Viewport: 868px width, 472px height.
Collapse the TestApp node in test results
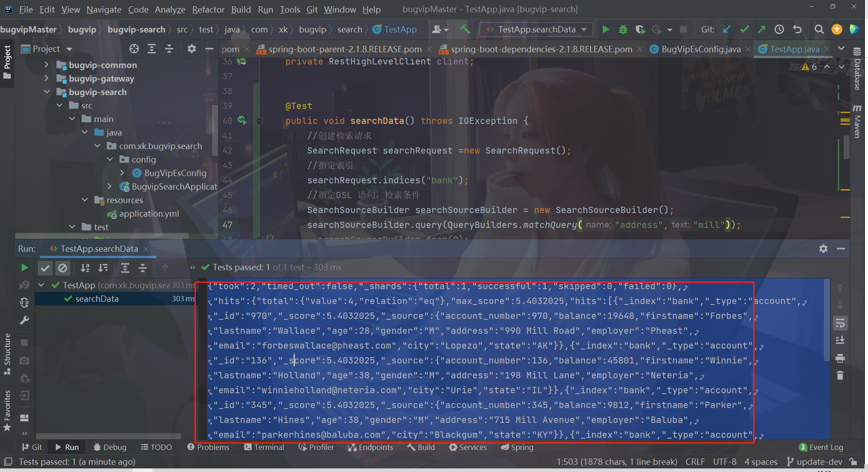41,285
